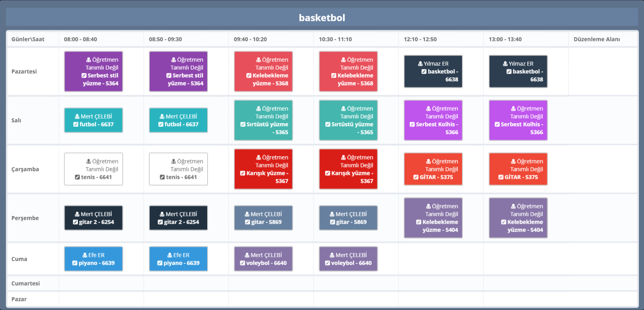Screen dimensions: 644x310
Task: Click teacher icon on Monday 12:10 Yılmaz ER card
Action: click(420, 64)
